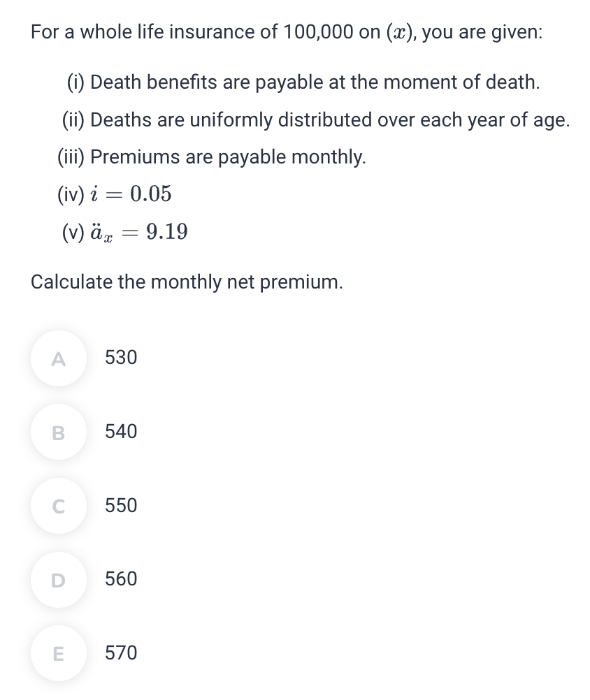Screen dimensions: 590x700
Task: Select answer option A radio button
Action: [58, 358]
